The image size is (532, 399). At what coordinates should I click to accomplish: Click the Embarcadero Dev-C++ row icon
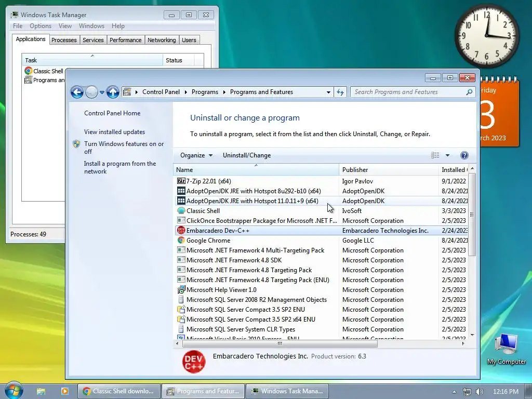click(x=181, y=230)
